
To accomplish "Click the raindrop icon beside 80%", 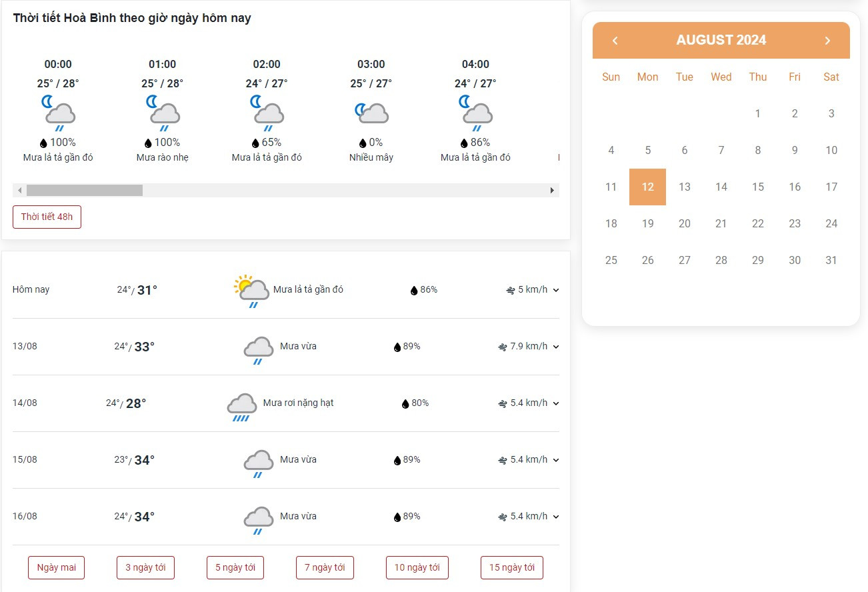I will pos(405,403).
